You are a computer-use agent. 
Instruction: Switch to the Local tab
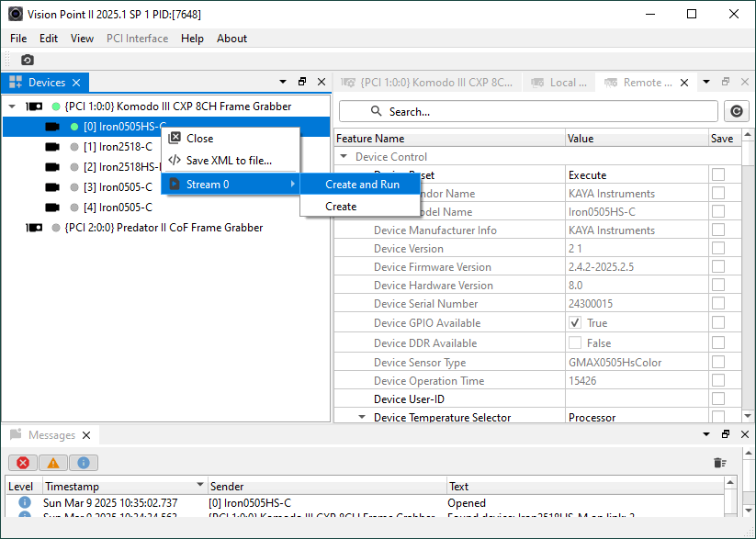[560, 83]
